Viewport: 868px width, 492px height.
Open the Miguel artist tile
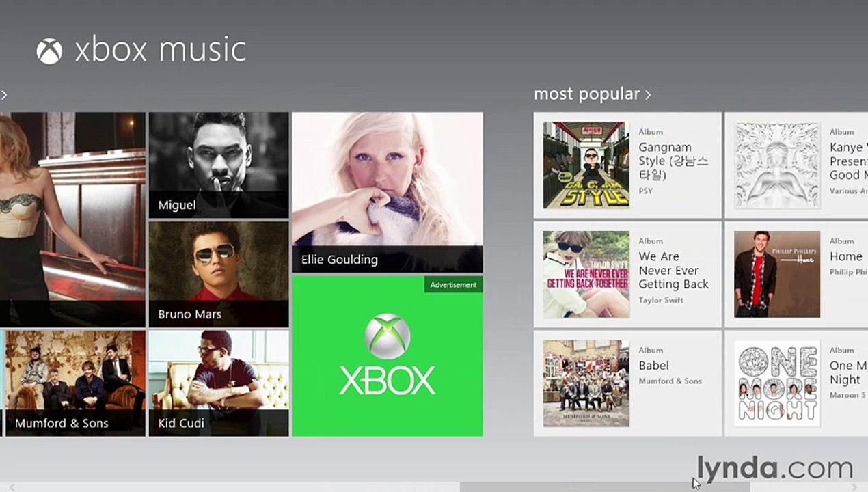pyautogui.click(x=219, y=165)
